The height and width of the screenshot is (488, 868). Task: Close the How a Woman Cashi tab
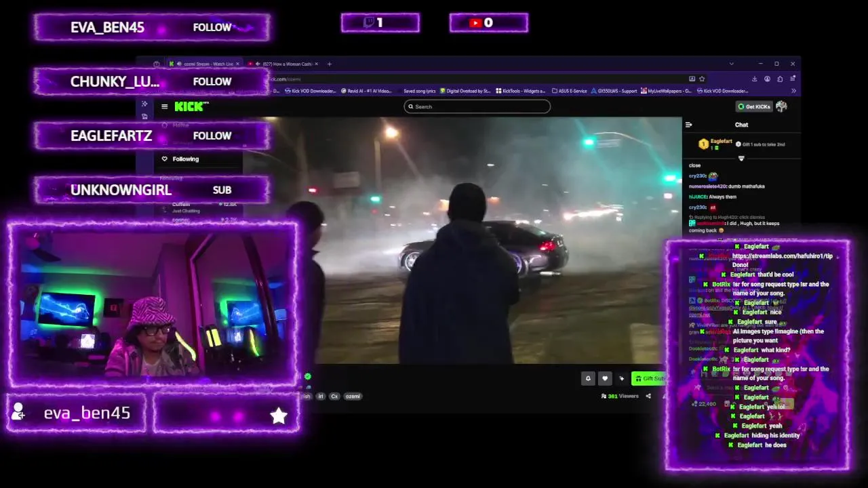(x=317, y=64)
